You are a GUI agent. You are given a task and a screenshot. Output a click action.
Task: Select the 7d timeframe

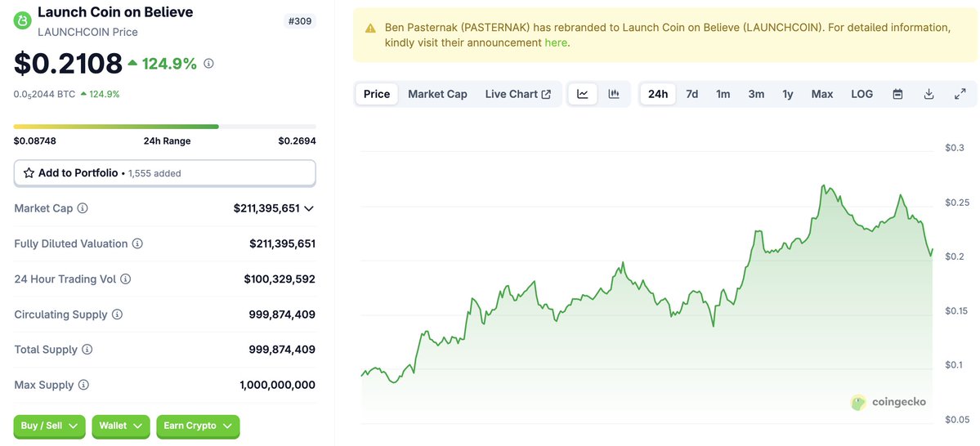pyautogui.click(x=691, y=94)
